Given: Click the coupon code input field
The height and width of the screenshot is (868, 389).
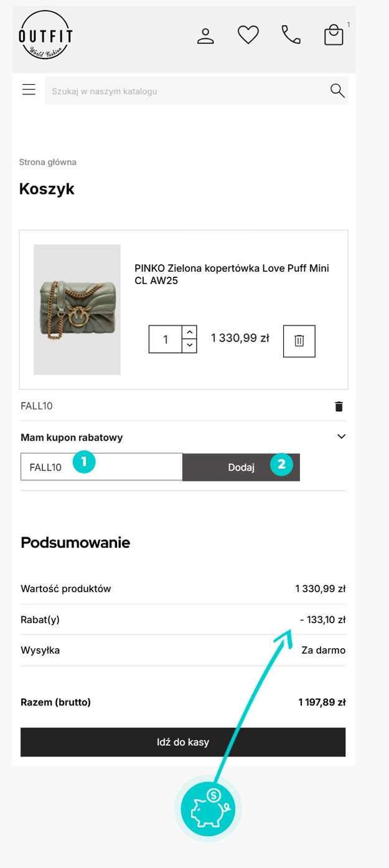Looking at the screenshot, I should coord(101,467).
